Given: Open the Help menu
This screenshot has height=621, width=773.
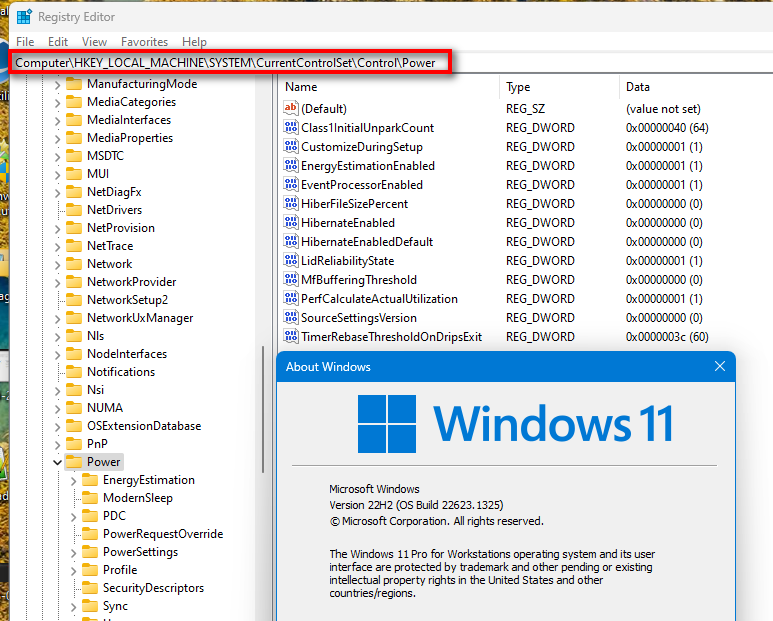Looking at the screenshot, I should pyautogui.click(x=194, y=42).
